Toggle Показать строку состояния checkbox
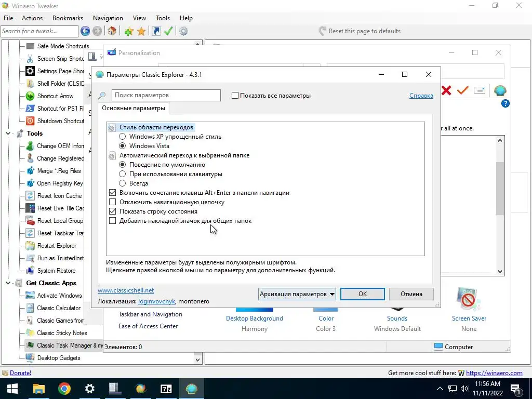 [x=112, y=211]
